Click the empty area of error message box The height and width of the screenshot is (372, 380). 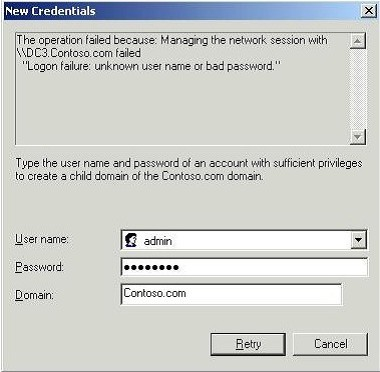(183, 108)
